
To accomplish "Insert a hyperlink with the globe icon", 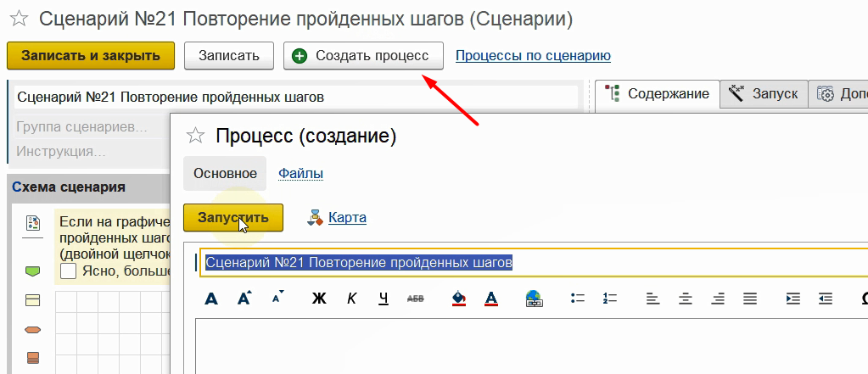I will tap(534, 299).
